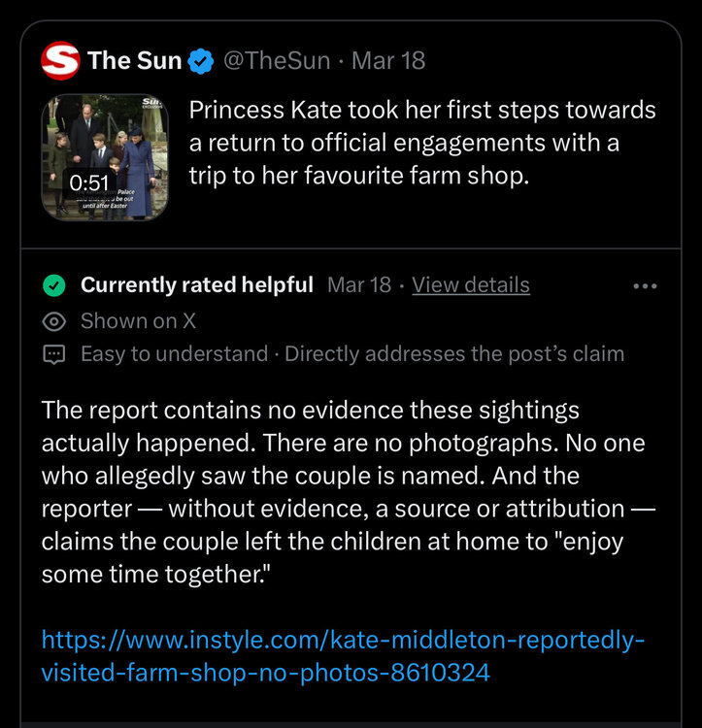Click the post's Mar 18 timestamp
Screen dimensions: 702x728
[388, 61]
